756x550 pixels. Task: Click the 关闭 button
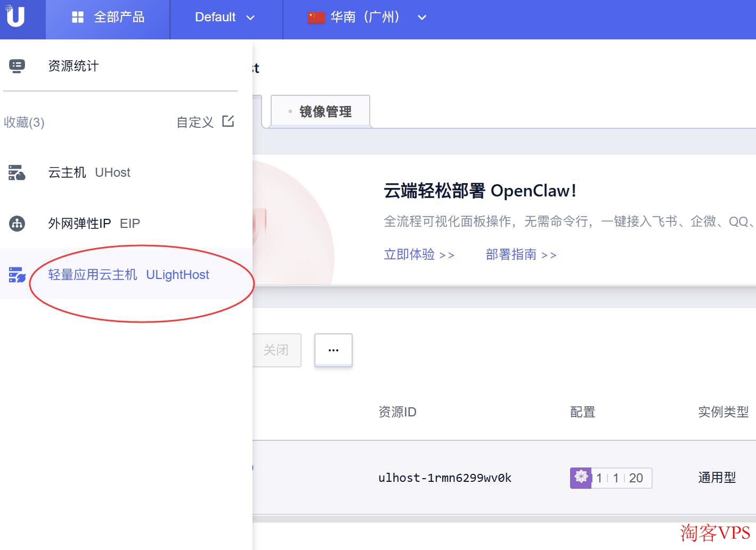pyautogui.click(x=277, y=350)
